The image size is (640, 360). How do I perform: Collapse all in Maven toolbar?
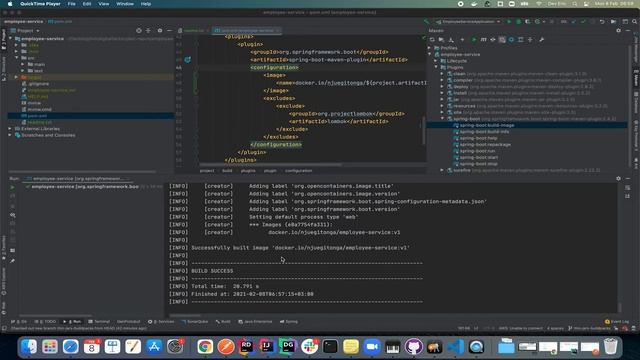530,40
